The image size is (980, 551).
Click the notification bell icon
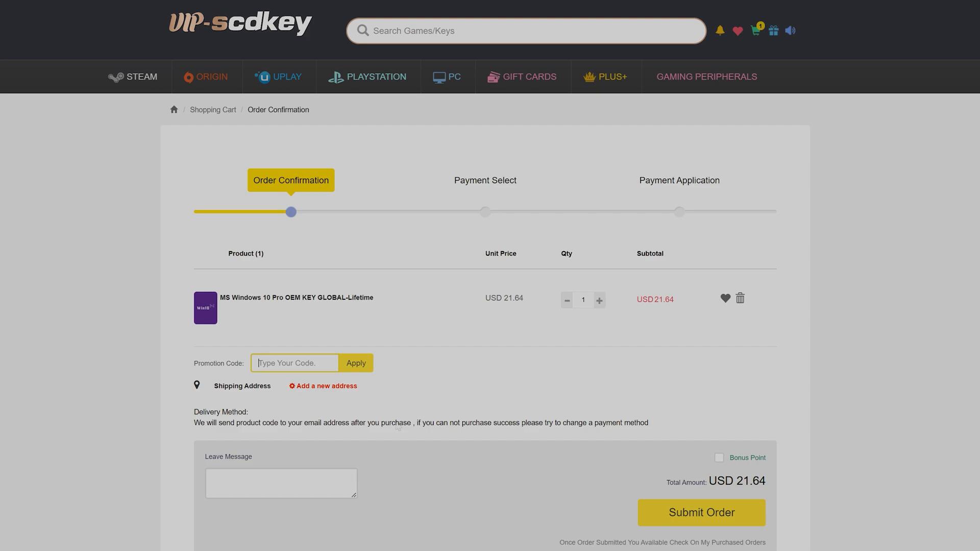[720, 31]
